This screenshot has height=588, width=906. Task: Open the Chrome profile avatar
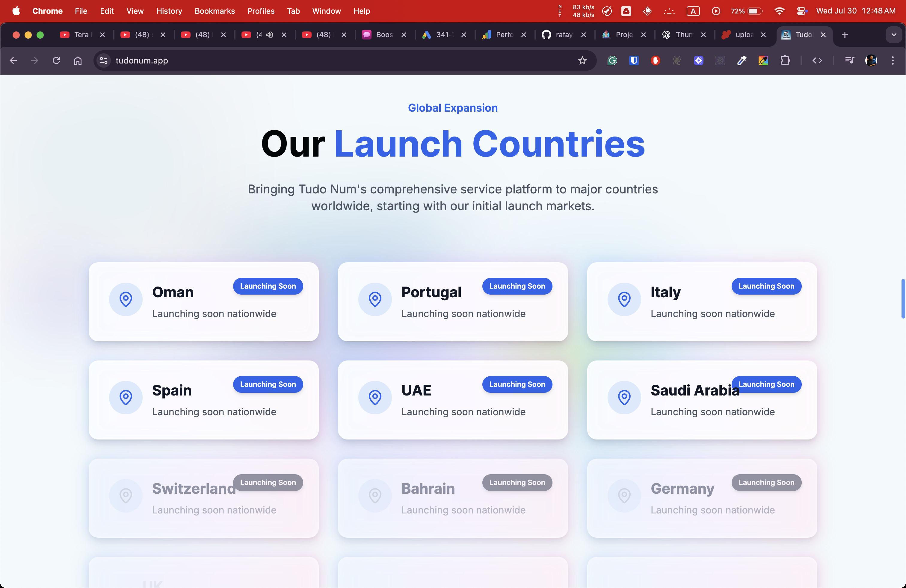871,60
